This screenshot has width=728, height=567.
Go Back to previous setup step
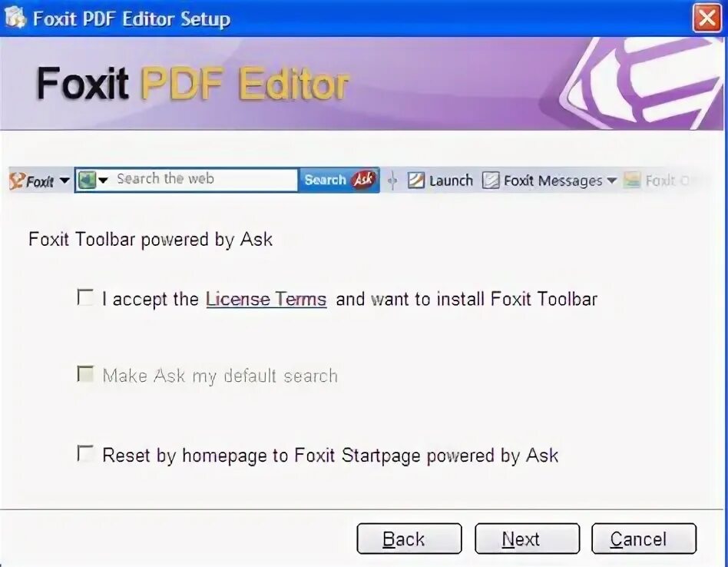pos(409,539)
